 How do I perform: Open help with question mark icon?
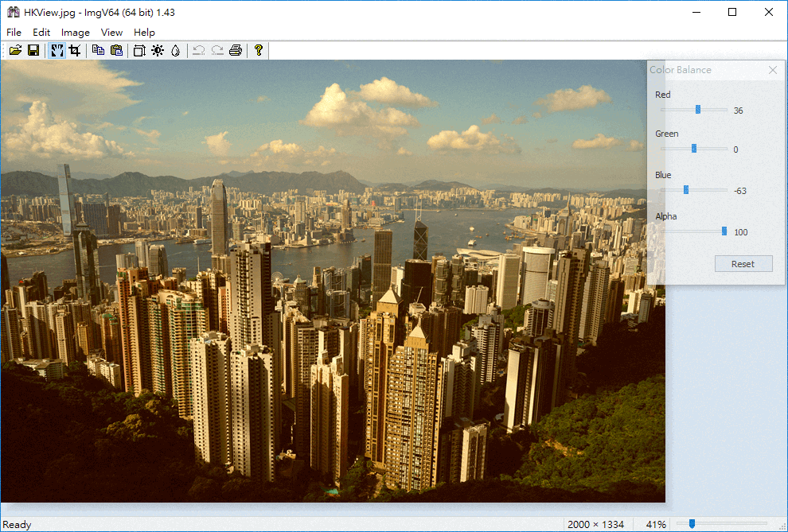point(259,50)
